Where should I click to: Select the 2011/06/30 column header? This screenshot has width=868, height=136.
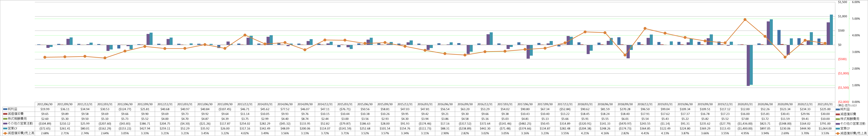point(45,104)
